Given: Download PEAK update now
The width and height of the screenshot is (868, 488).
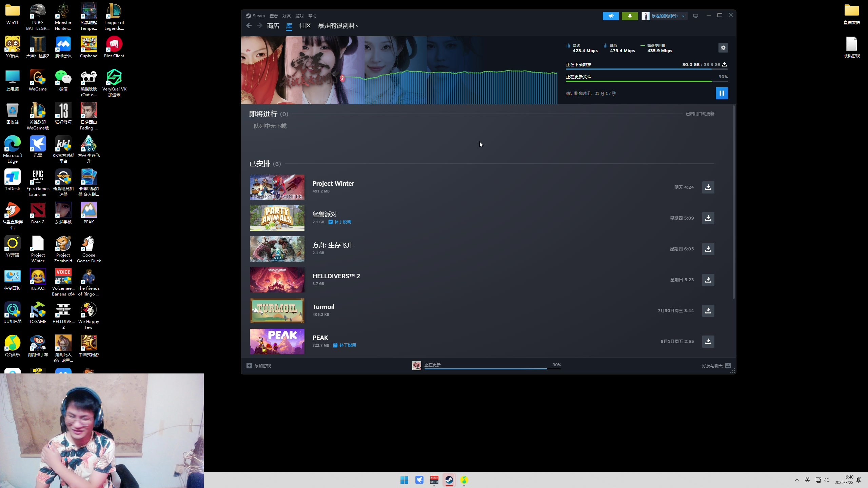Looking at the screenshot, I should 708,341.
